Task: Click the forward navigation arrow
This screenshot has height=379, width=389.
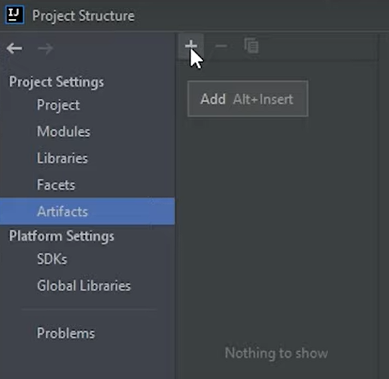Action: coord(45,49)
